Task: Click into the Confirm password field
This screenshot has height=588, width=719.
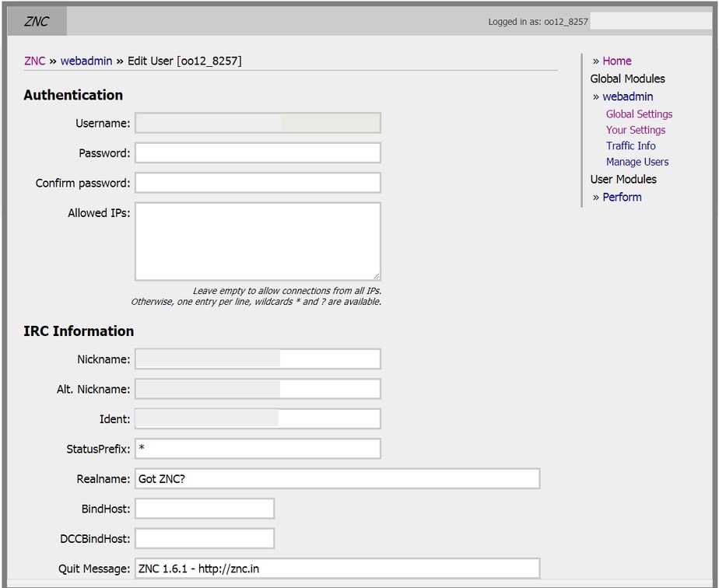Action: tap(257, 182)
